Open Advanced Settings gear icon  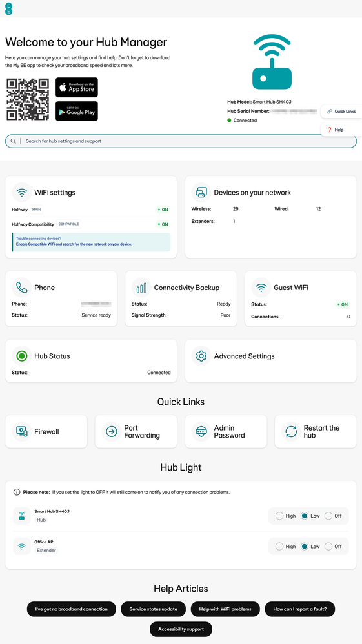(201, 356)
